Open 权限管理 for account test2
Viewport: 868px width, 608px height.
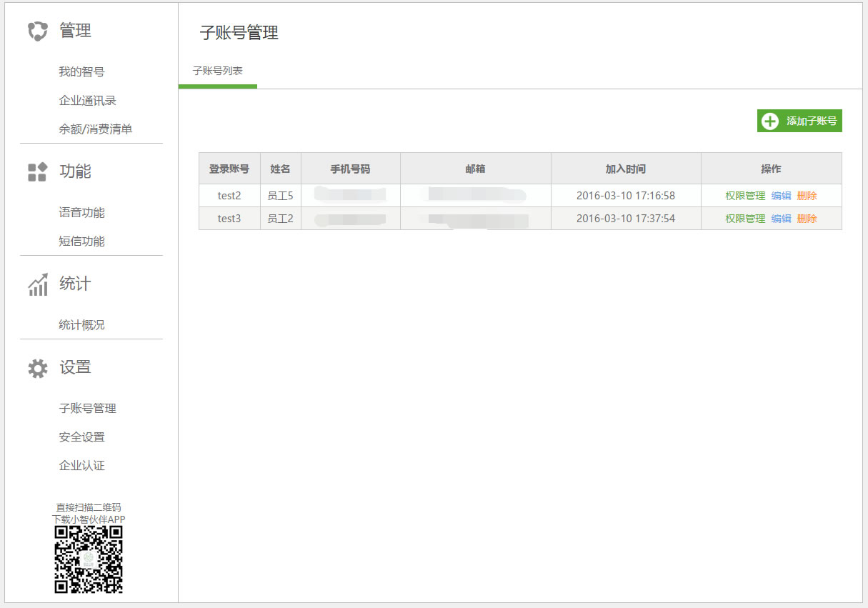[745, 196]
